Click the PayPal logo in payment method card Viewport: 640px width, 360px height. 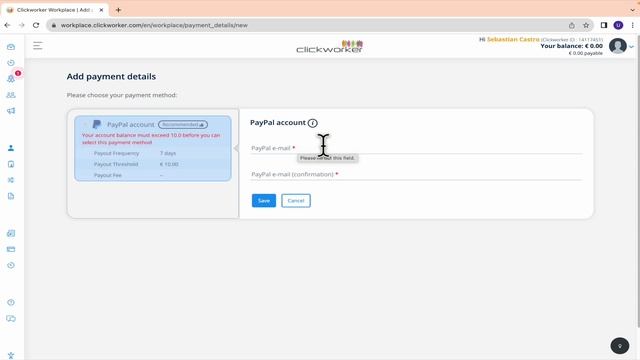[x=97, y=124]
